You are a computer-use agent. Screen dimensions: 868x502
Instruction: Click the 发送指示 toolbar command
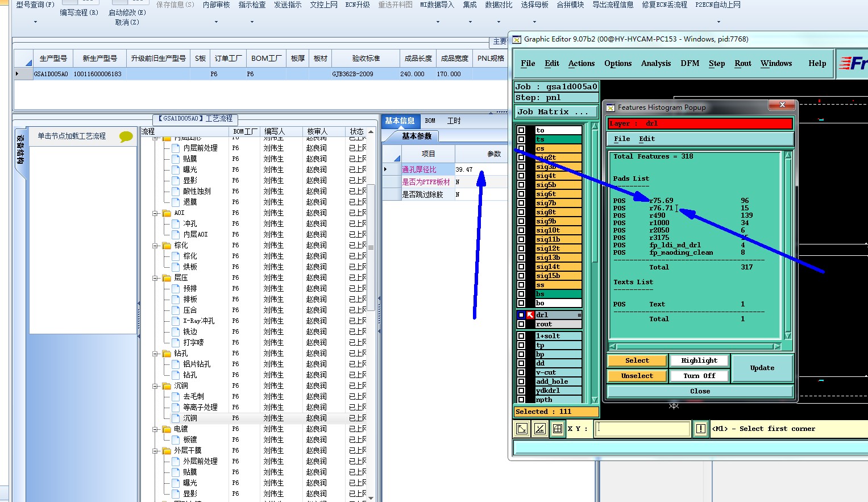click(288, 5)
